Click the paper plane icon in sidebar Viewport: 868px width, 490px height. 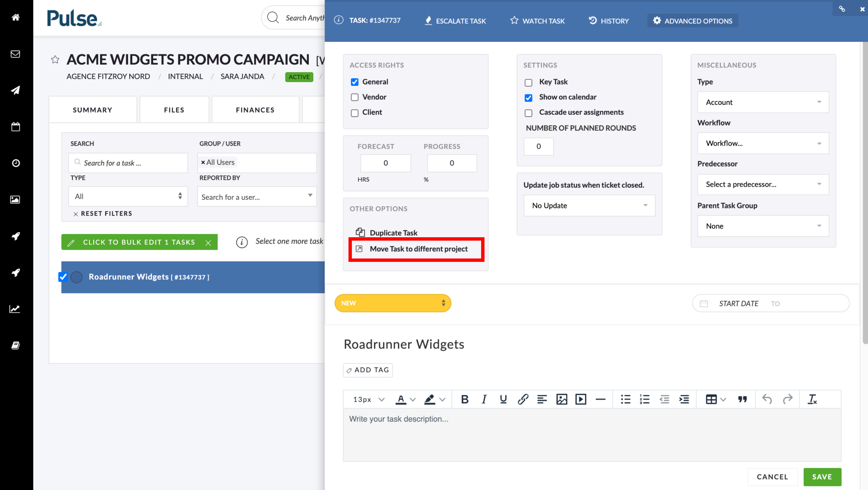click(x=15, y=90)
